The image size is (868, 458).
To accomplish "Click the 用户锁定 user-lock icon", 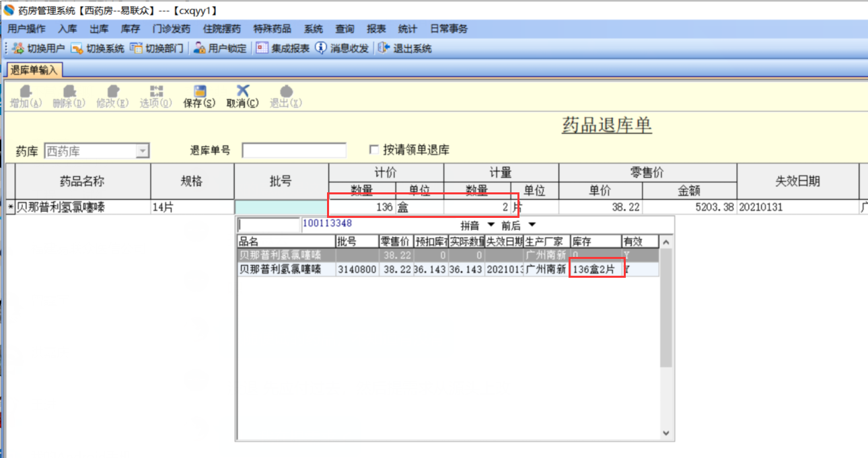I will coord(199,48).
